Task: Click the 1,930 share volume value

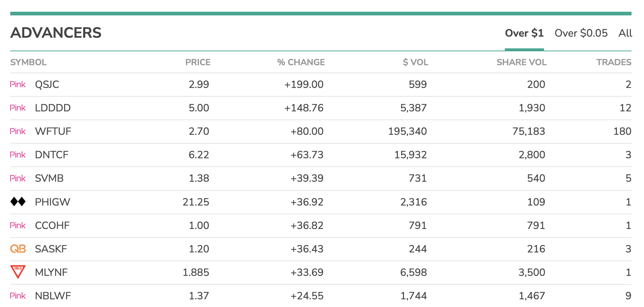Action: [x=532, y=108]
